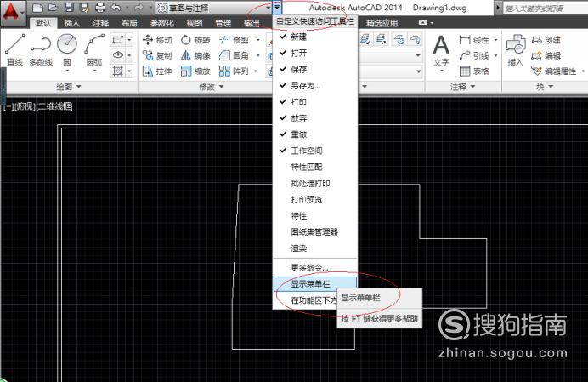Choose 显示菜单栏 from the menu
Screen dimensions: 588x382
coord(315,284)
